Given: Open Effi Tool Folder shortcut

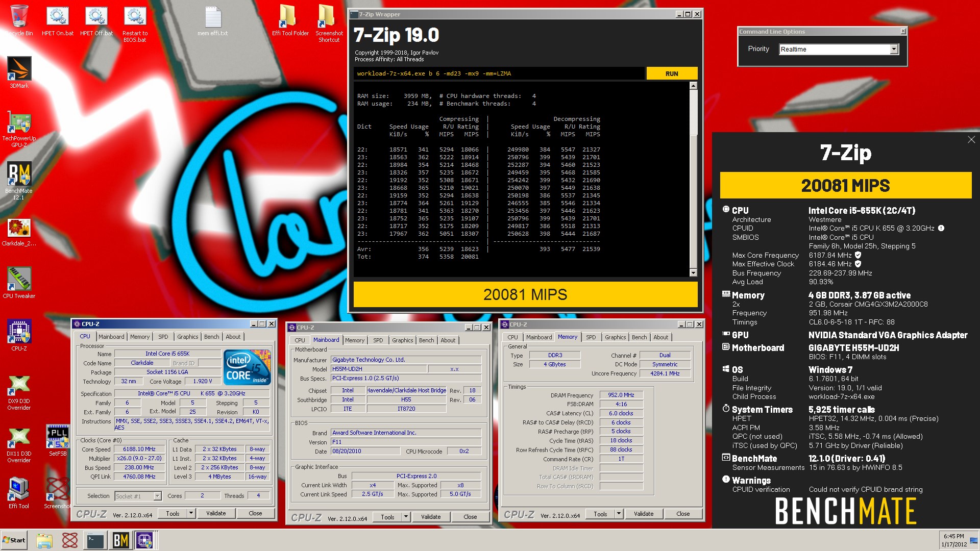Looking at the screenshot, I should (x=290, y=20).
